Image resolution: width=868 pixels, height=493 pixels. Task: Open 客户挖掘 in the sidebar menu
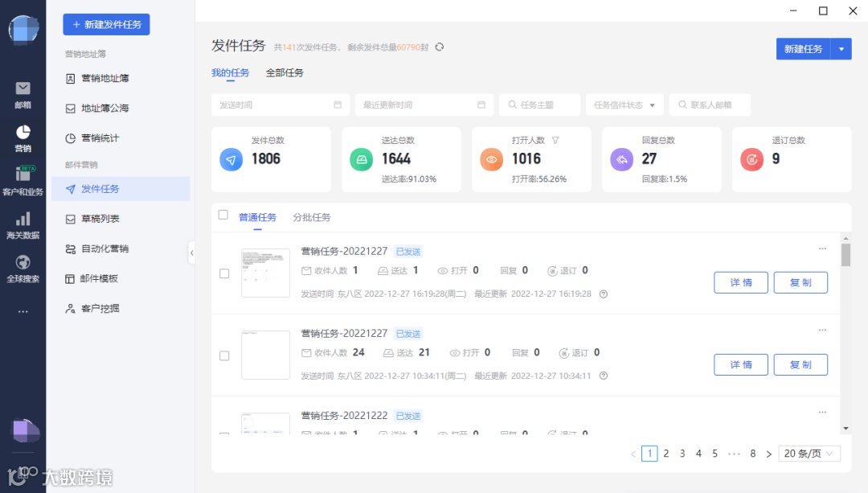[x=121, y=309]
